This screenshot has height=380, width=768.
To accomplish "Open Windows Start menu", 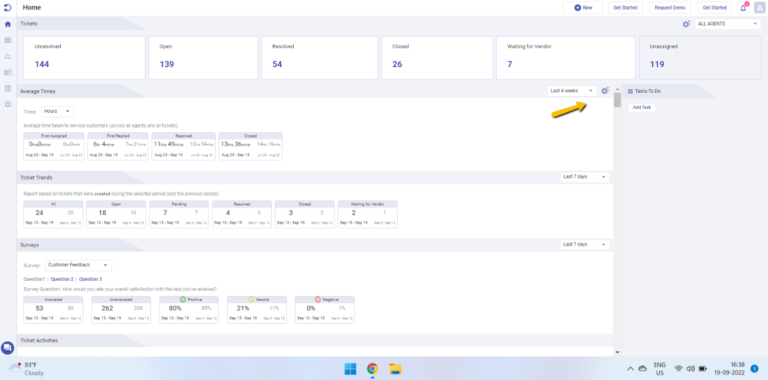I will coord(350,369).
